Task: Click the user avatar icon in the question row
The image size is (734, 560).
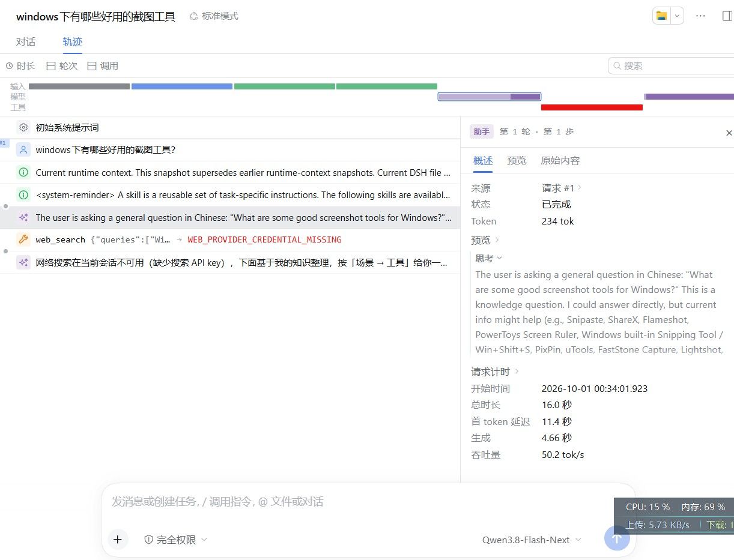Action: tap(23, 150)
